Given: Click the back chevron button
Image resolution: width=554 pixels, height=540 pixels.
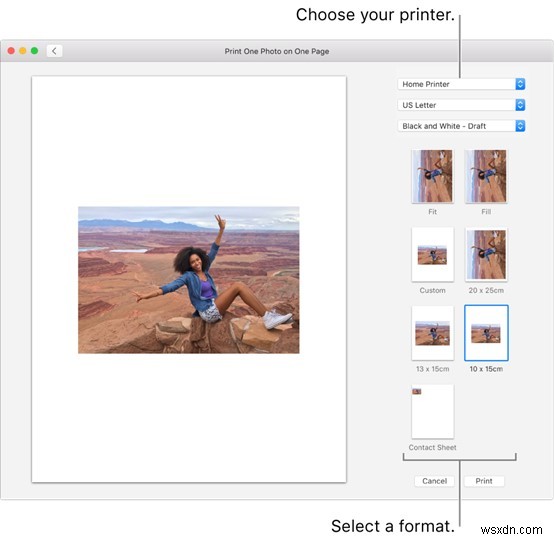Looking at the screenshot, I should 54,51.
